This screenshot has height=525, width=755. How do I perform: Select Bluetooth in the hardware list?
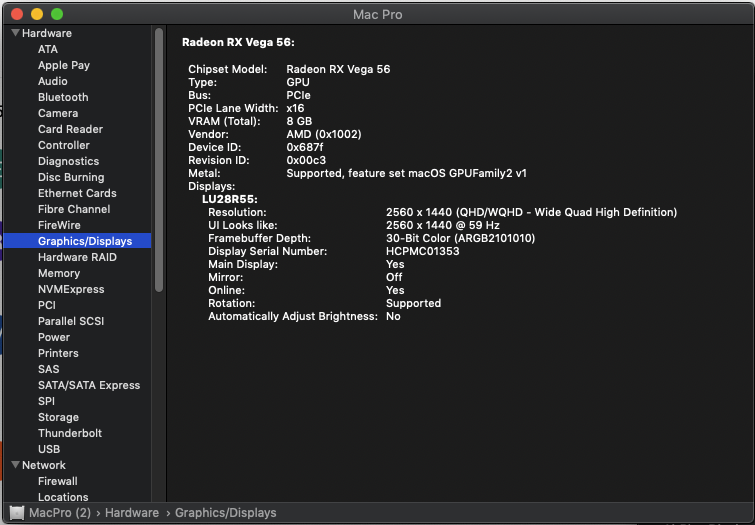[x=63, y=97]
